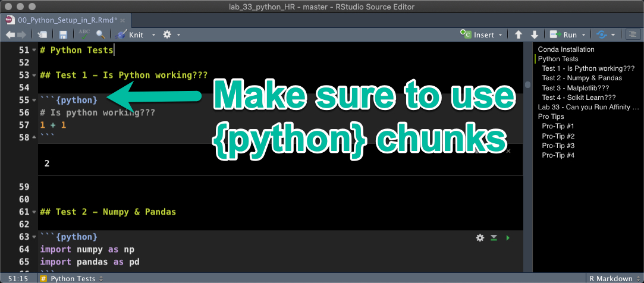644x283 pixels.
Task: Go back to previous source location
Action: coord(11,35)
